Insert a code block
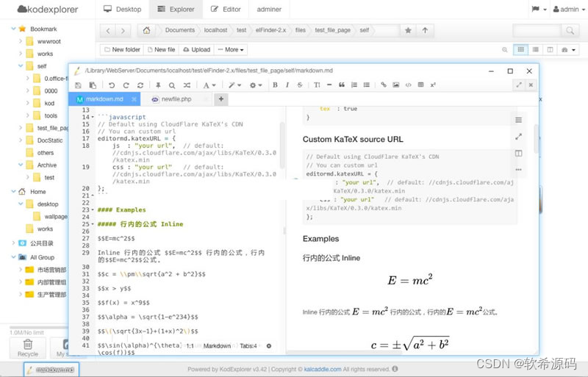 (409, 85)
